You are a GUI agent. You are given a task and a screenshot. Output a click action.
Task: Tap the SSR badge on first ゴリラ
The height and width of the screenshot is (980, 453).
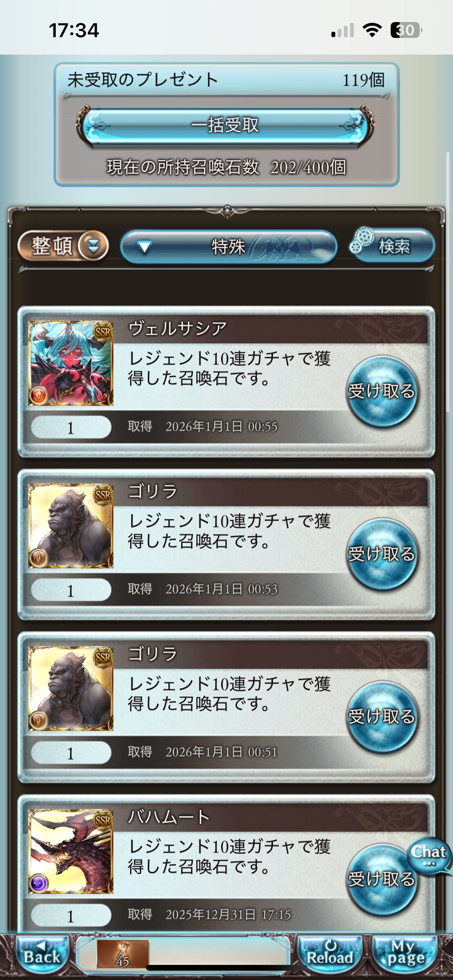(x=103, y=494)
